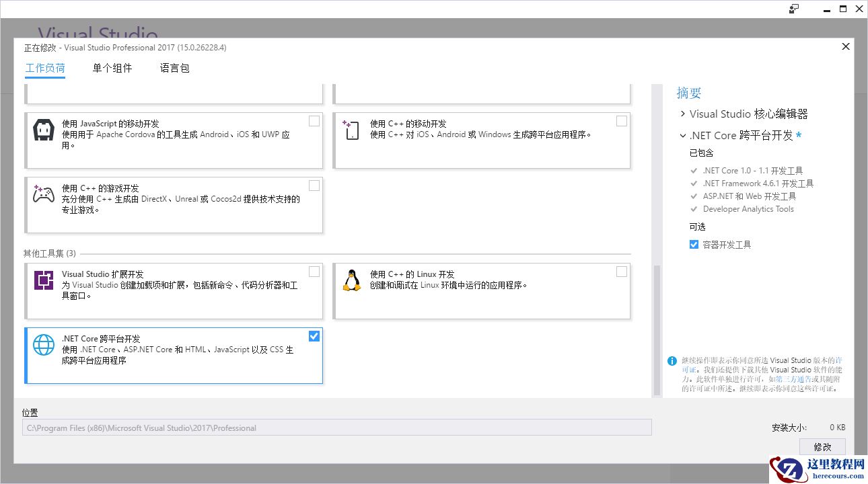Click the 摘要 heading
Screen dimensions: 868x484
click(689, 93)
